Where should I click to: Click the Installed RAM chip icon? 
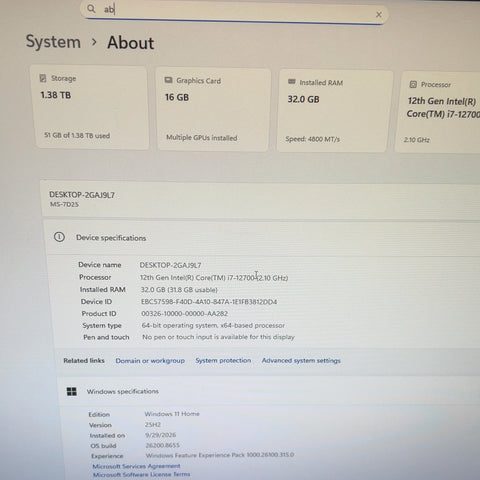click(292, 82)
